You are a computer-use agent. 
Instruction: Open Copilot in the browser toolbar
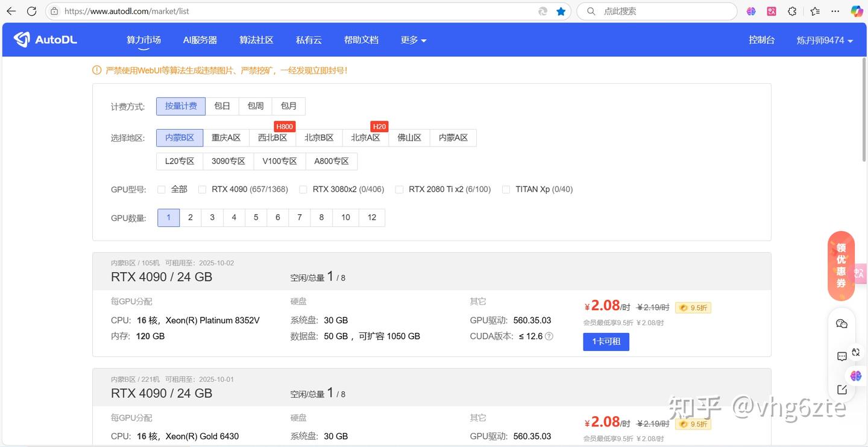coord(857,11)
